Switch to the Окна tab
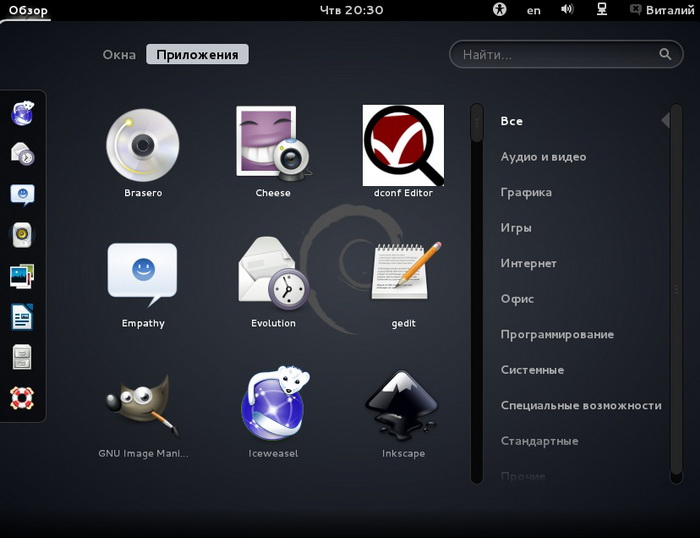The image size is (700, 538). click(x=119, y=54)
